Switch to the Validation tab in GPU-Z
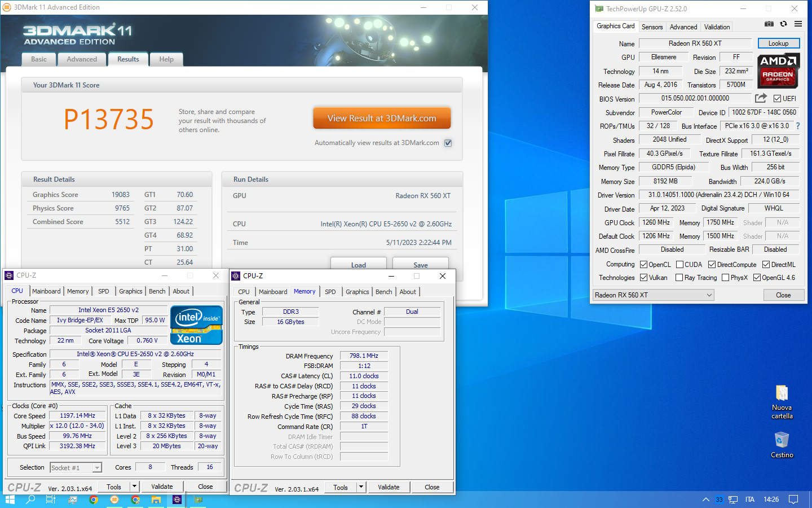 tap(717, 27)
